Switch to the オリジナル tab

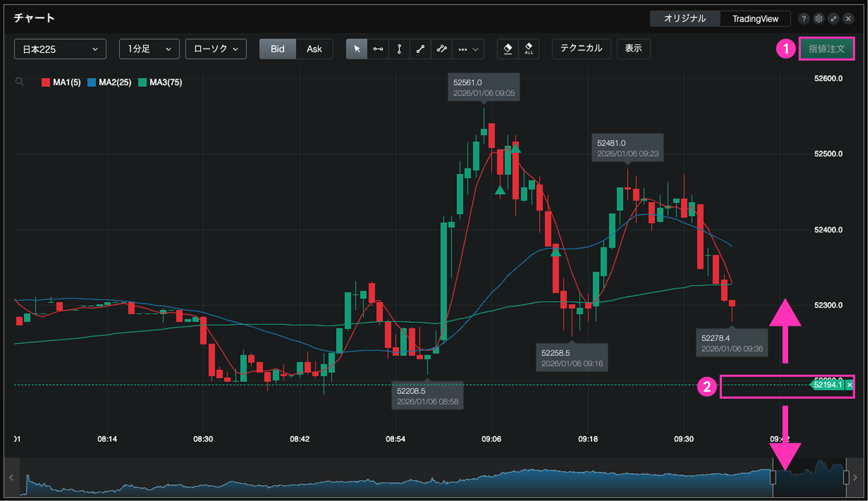tap(685, 19)
